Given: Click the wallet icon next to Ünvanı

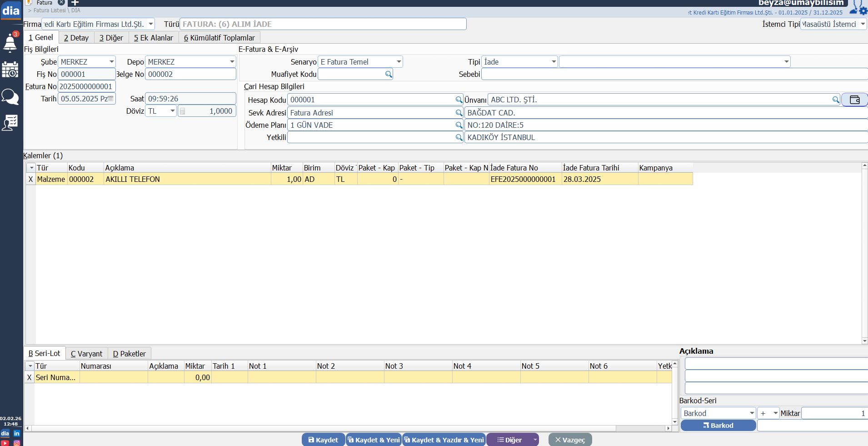Looking at the screenshot, I should 854,100.
